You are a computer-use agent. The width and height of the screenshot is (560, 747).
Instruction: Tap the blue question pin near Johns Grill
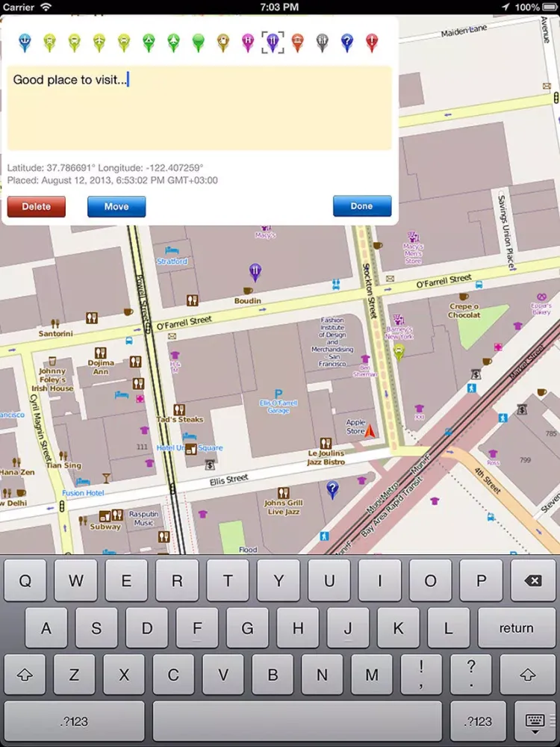pyautogui.click(x=332, y=490)
